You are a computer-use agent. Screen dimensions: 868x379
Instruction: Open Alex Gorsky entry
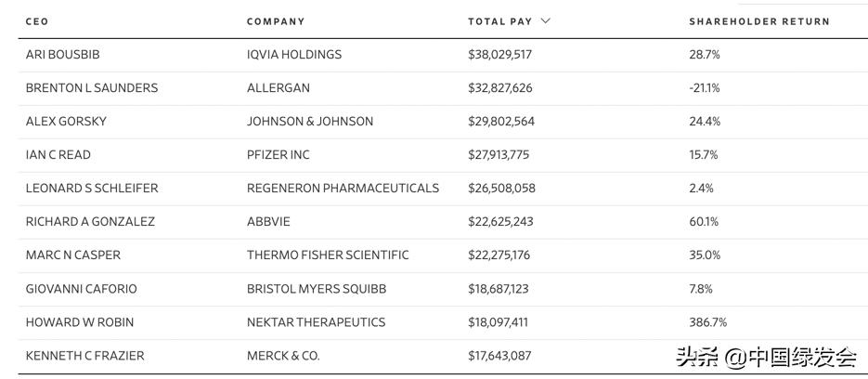[66, 122]
